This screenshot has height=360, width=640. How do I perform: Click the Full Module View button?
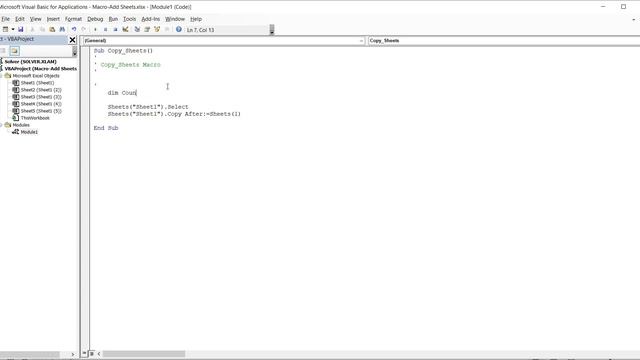92,353
